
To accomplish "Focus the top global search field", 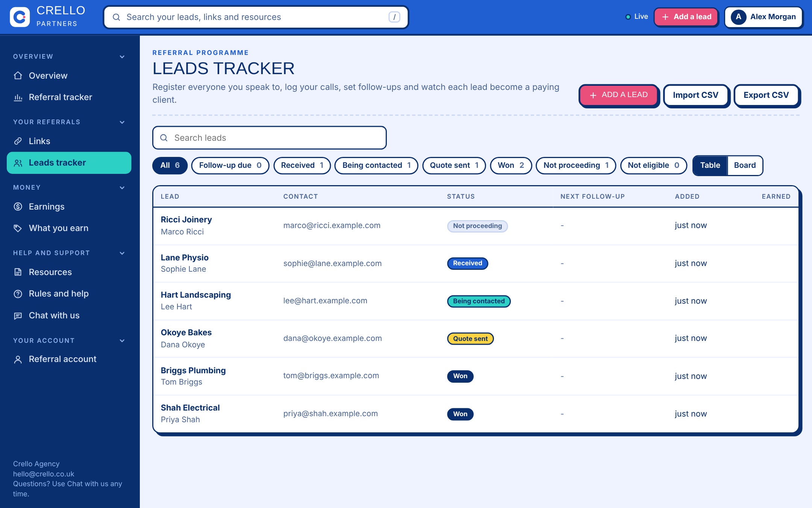I will (256, 17).
